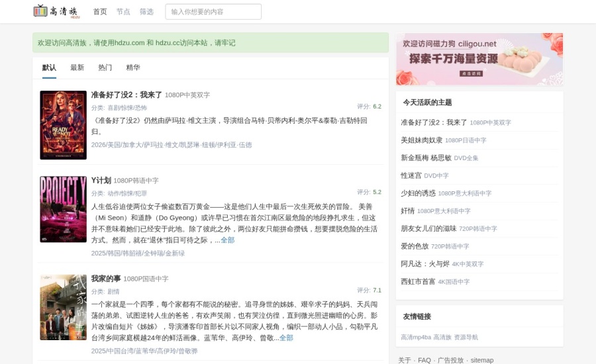Open the 我家的事 poster thumbnail
This screenshot has width=596, height=364.
click(63, 307)
